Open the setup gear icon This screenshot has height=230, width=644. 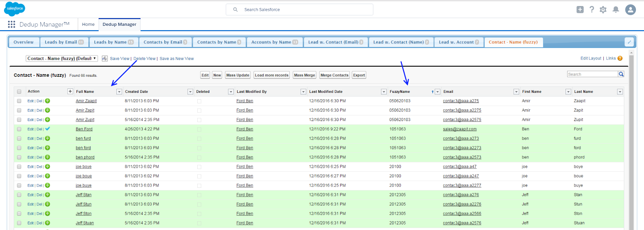pyautogui.click(x=603, y=10)
